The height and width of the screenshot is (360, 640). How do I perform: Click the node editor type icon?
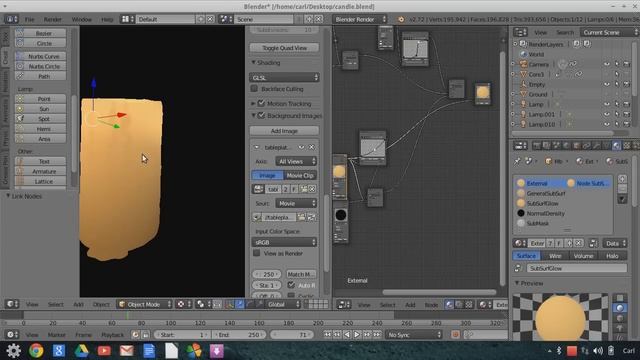pos(344,304)
